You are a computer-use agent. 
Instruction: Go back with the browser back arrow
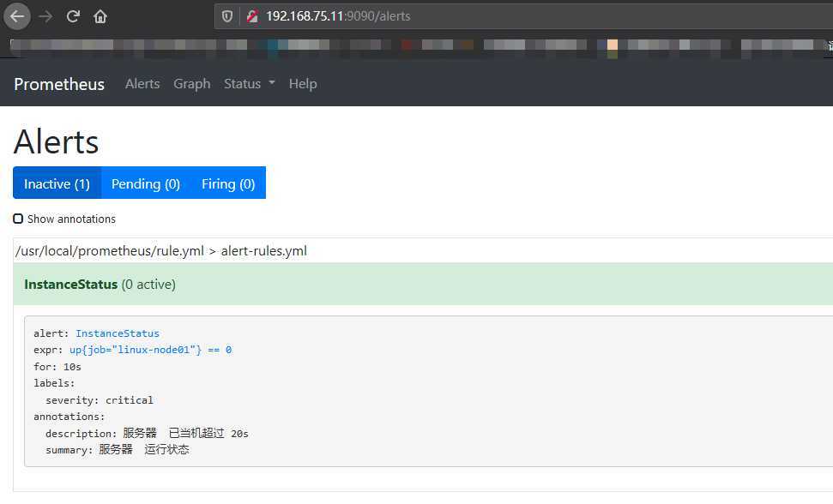(x=17, y=16)
